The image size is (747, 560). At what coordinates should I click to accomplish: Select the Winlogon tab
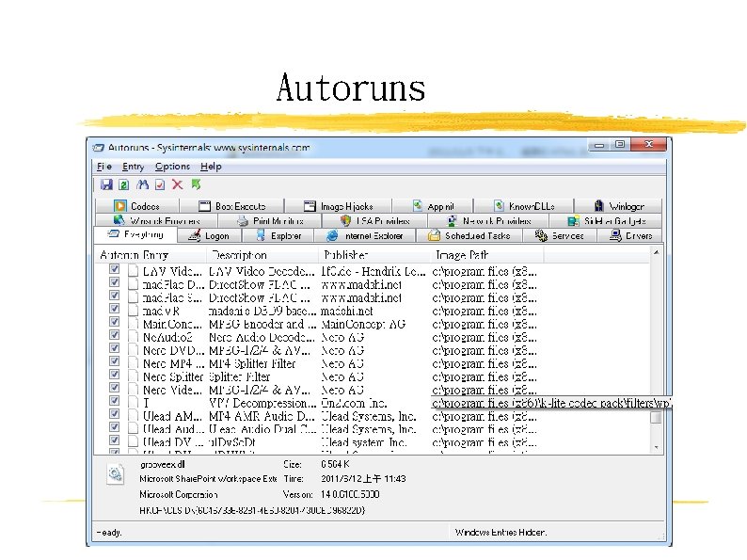point(618,206)
